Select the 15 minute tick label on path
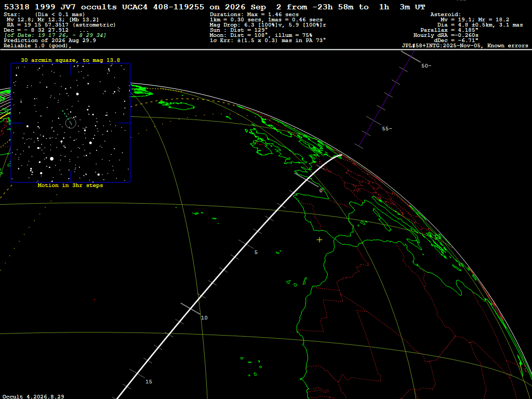 coord(149,382)
